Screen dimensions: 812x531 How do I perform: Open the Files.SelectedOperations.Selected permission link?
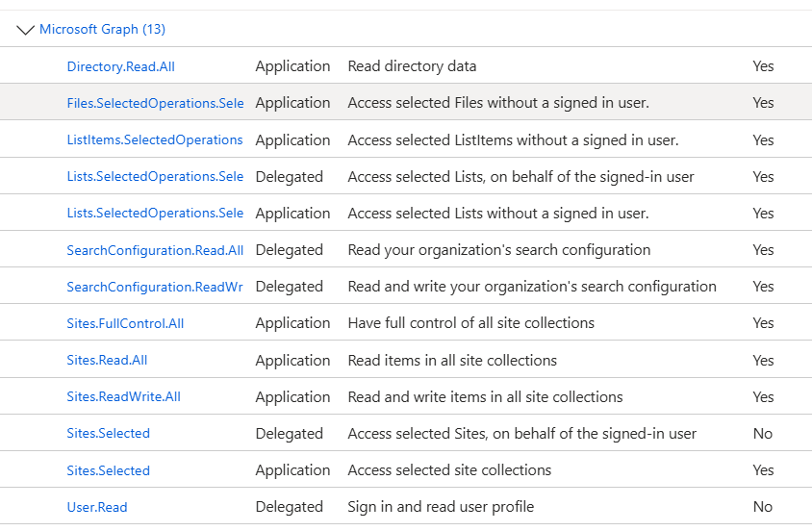click(x=155, y=103)
